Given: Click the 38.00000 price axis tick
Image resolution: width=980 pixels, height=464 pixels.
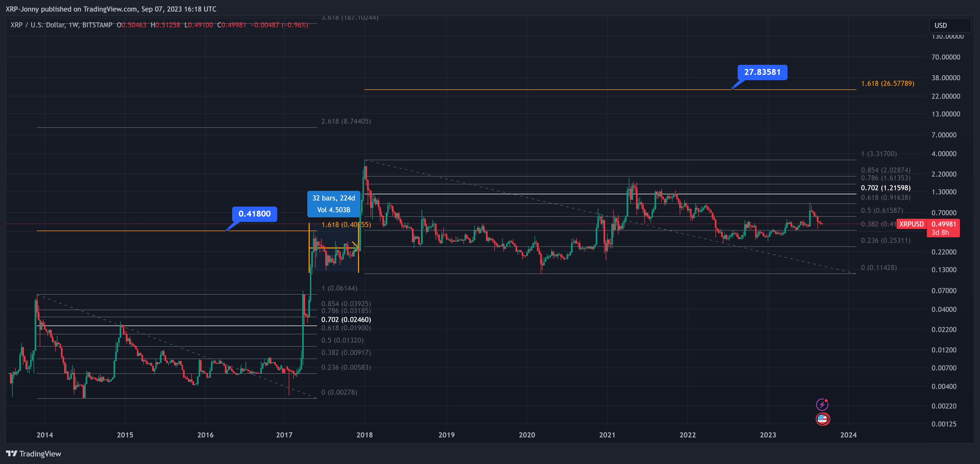Looking at the screenshot, I should 946,78.
